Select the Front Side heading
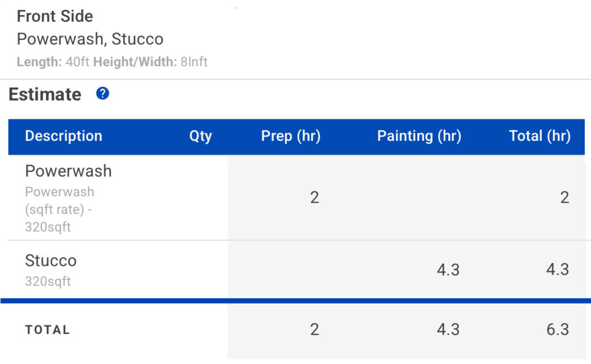Viewport: 591px width, 364px height. (x=55, y=16)
